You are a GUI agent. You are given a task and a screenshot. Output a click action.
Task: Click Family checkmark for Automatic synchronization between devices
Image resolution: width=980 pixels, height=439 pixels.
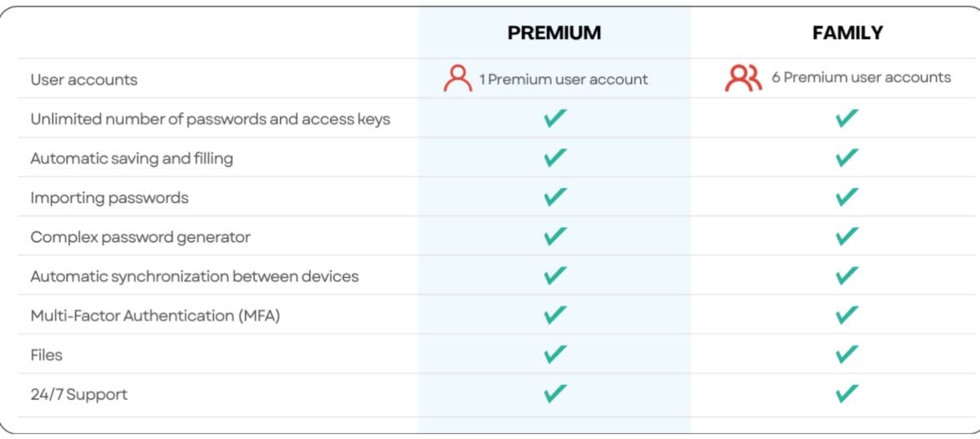point(847,275)
